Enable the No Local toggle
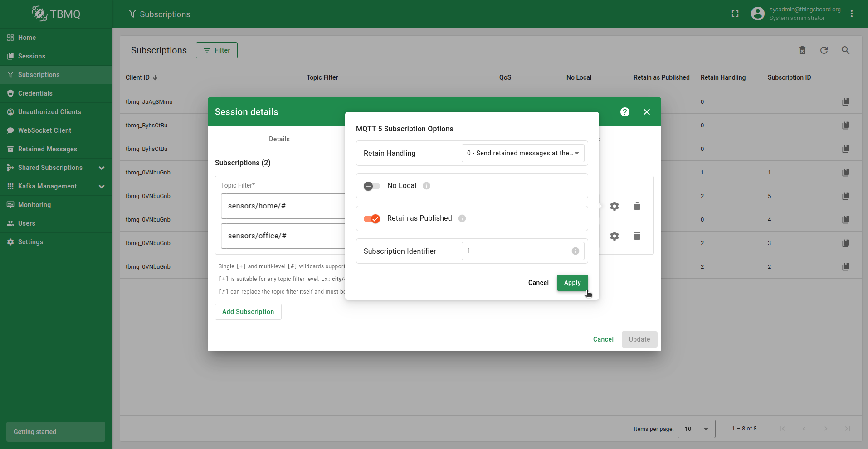The width and height of the screenshot is (868, 449). pos(372,186)
